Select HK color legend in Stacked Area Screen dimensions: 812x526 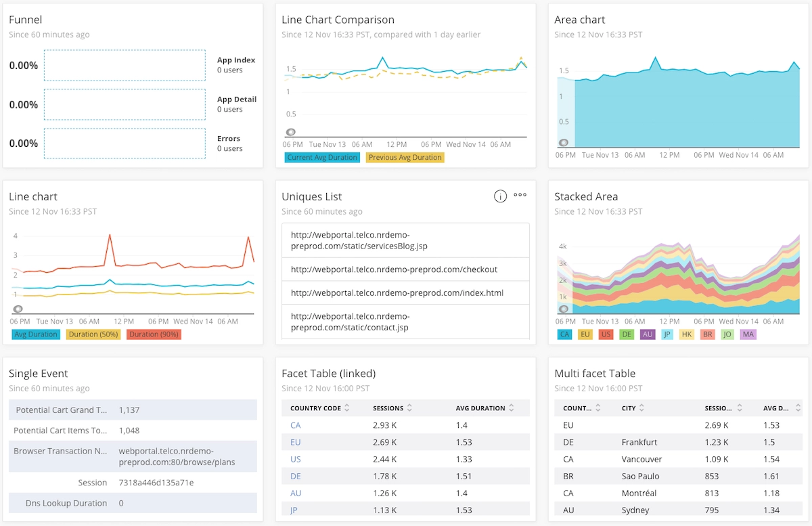687,334
